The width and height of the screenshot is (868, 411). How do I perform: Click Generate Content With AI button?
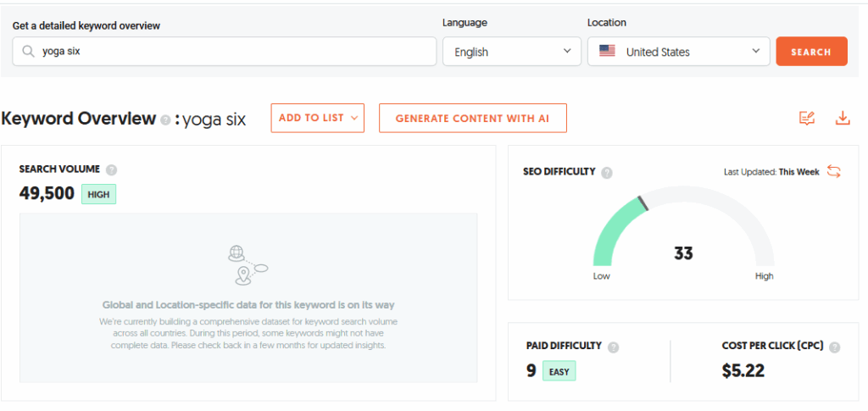473,118
